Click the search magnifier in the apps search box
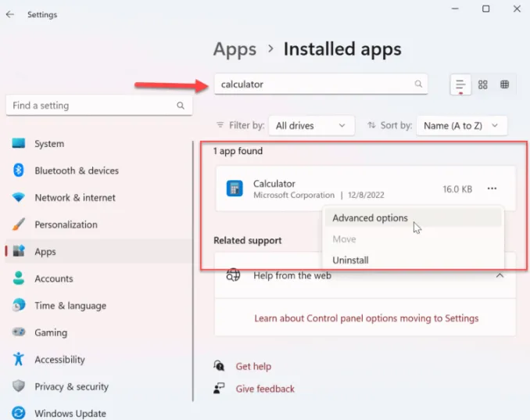This screenshot has height=420, width=530. point(418,84)
